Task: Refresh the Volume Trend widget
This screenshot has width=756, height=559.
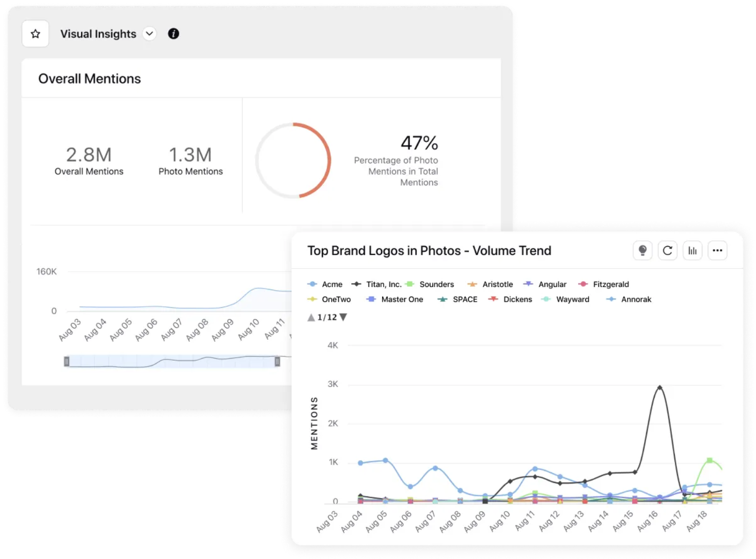Action: click(667, 250)
